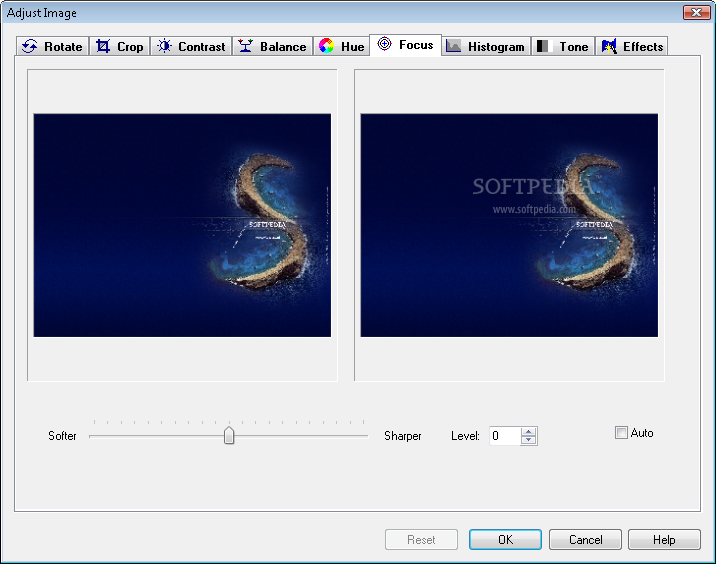Click the 'Level:' label text
Image resolution: width=716 pixels, height=564 pixels.
click(465, 436)
